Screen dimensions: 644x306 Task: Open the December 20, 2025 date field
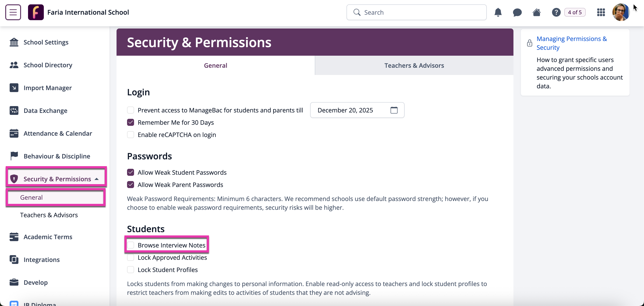[x=357, y=110]
